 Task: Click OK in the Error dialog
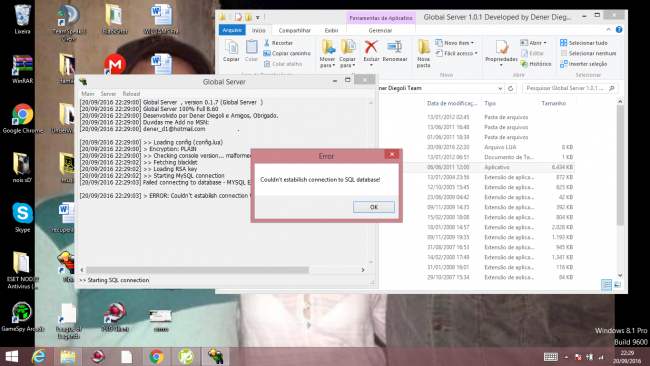[x=374, y=207]
